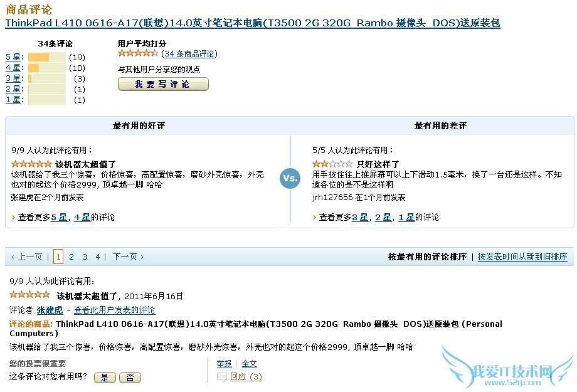Go to 下一页 next page
The width and height of the screenshot is (577, 392).
[x=128, y=257]
